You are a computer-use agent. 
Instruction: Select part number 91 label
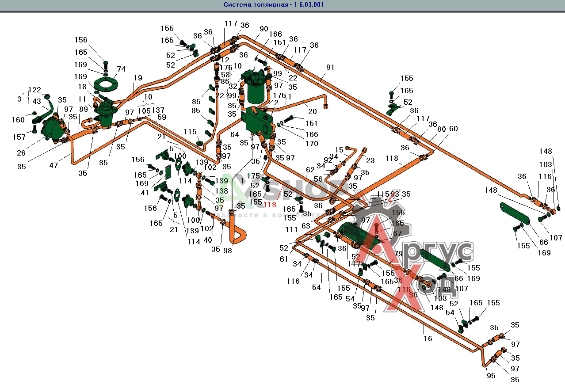[x=331, y=67]
